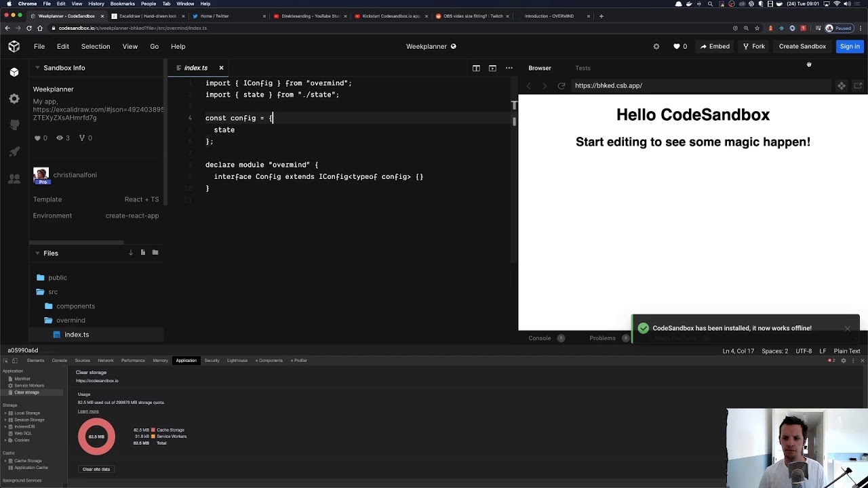The height and width of the screenshot is (488, 868).
Task: Go forward in the preview browser
Action: pyautogui.click(x=545, y=85)
